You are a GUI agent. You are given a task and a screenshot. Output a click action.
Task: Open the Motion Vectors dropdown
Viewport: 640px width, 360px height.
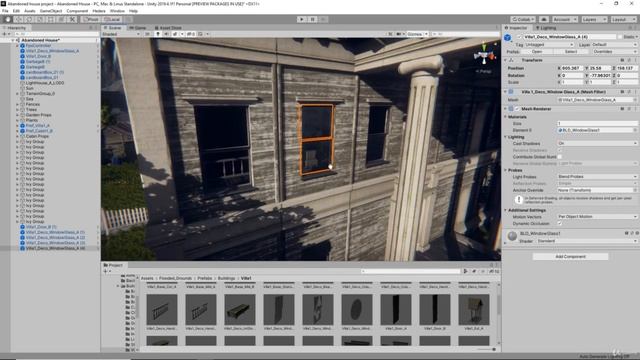597,216
